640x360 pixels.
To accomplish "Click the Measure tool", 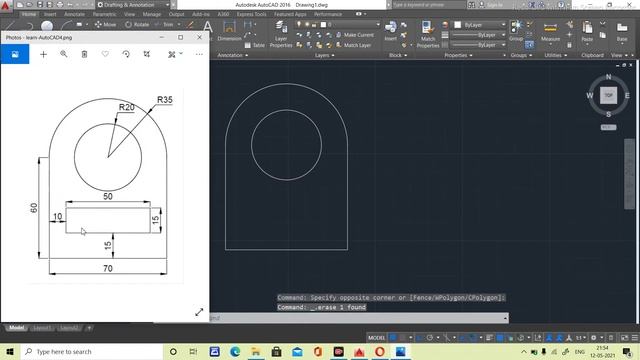I will coord(550,31).
